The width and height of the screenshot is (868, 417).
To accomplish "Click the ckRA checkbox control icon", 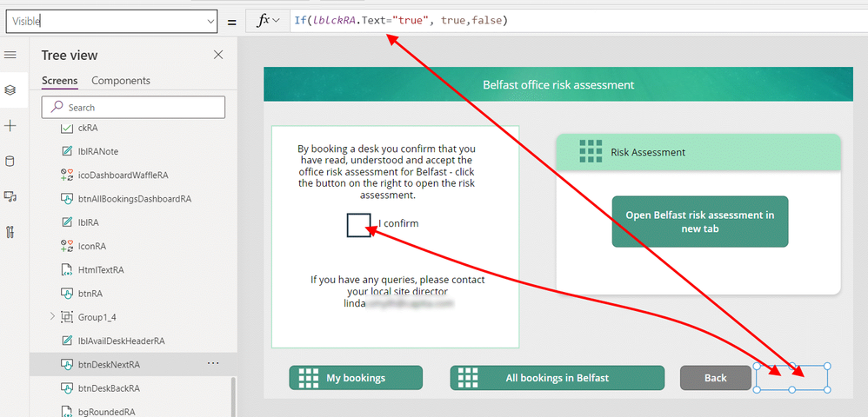I will click(67, 128).
